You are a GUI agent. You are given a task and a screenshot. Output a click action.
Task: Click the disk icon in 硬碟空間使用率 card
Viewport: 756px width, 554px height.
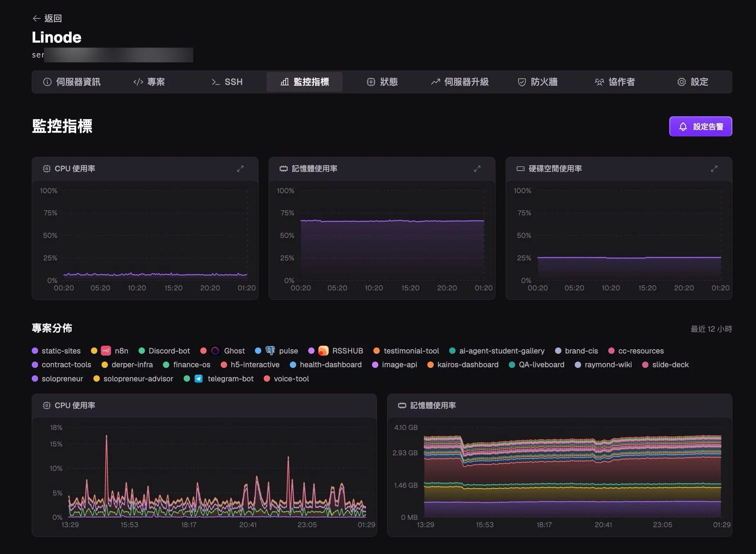pos(520,168)
